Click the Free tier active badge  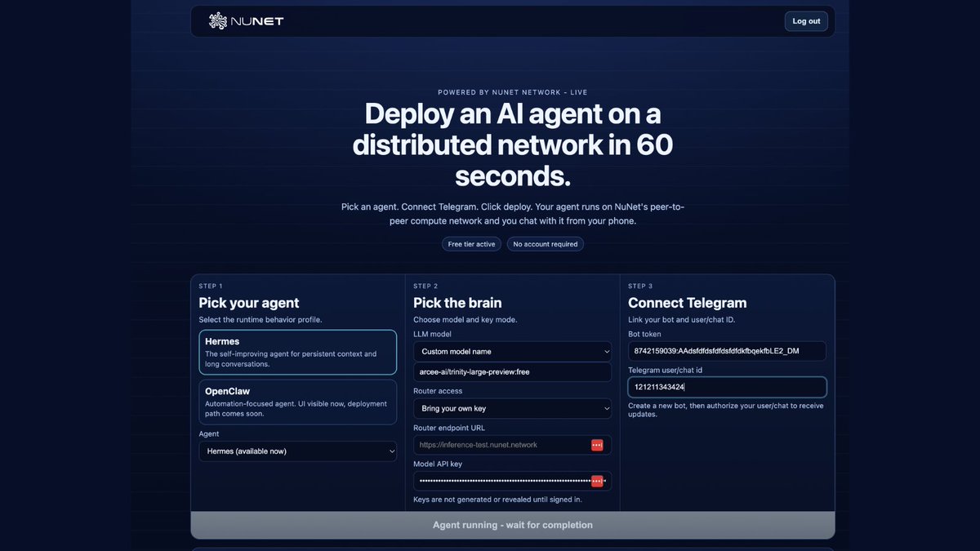[x=472, y=244]
